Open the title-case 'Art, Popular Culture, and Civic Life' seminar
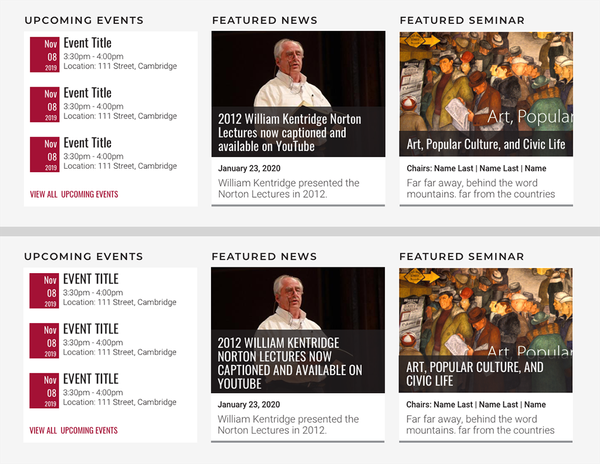Viewport: 600px width, 464px height. 486,144
